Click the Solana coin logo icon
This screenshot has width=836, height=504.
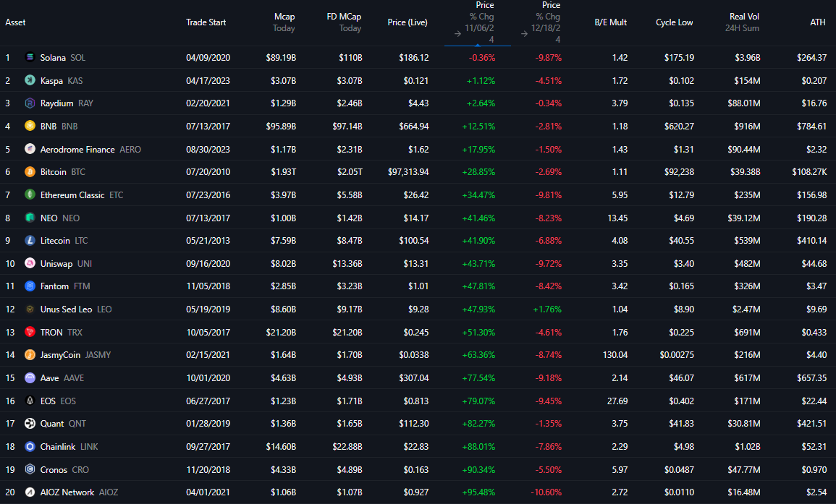[x=30, y=57]
